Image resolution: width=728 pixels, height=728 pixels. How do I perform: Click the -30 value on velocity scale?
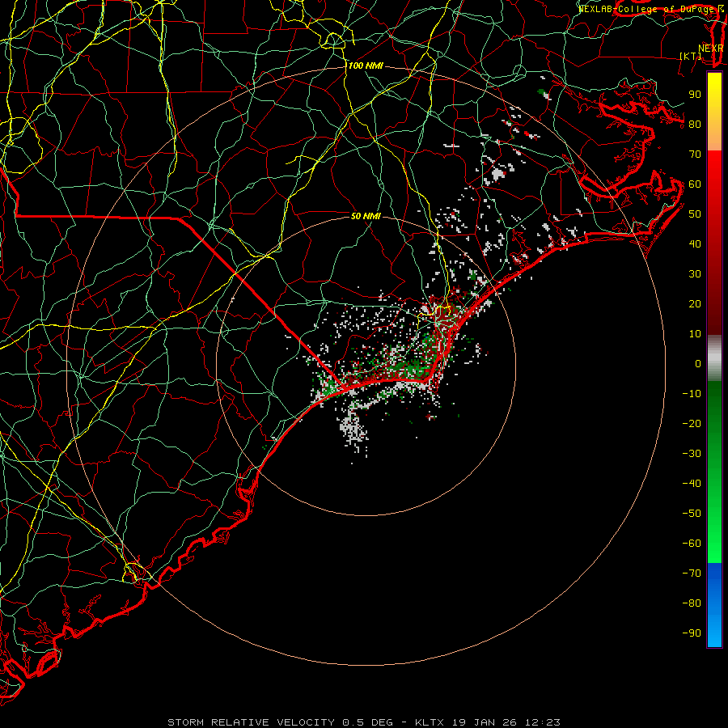tap(692, 454)
